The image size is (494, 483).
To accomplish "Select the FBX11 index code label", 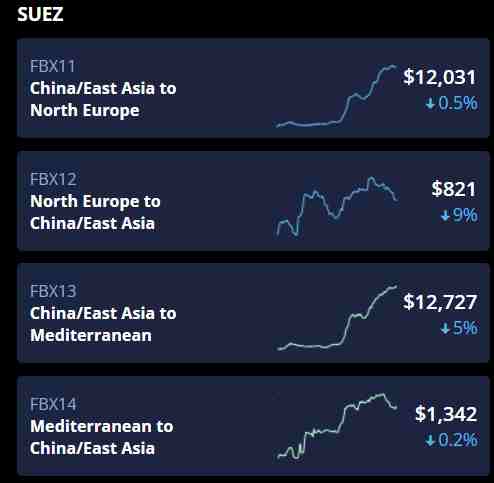I will tap(53, 66).
